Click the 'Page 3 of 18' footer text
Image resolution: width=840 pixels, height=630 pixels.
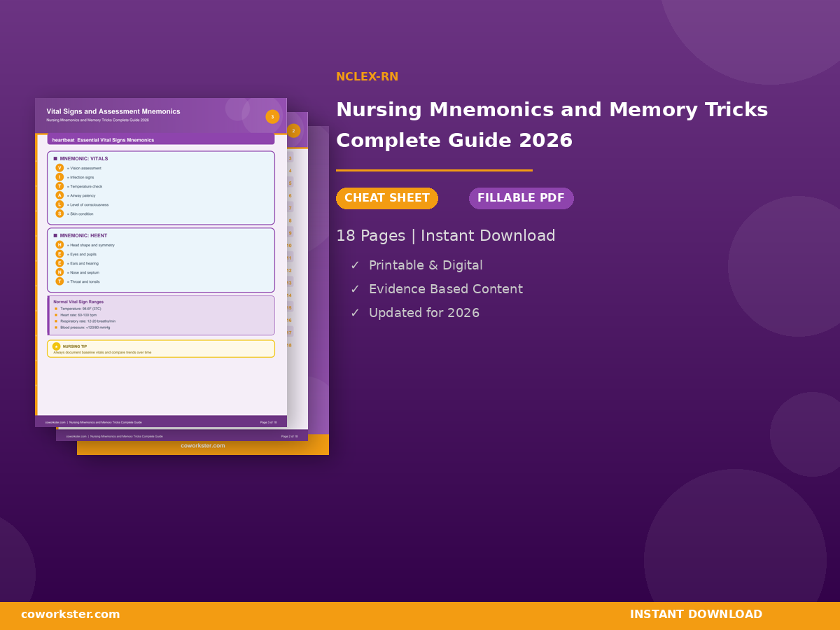(x=268, y=422)
